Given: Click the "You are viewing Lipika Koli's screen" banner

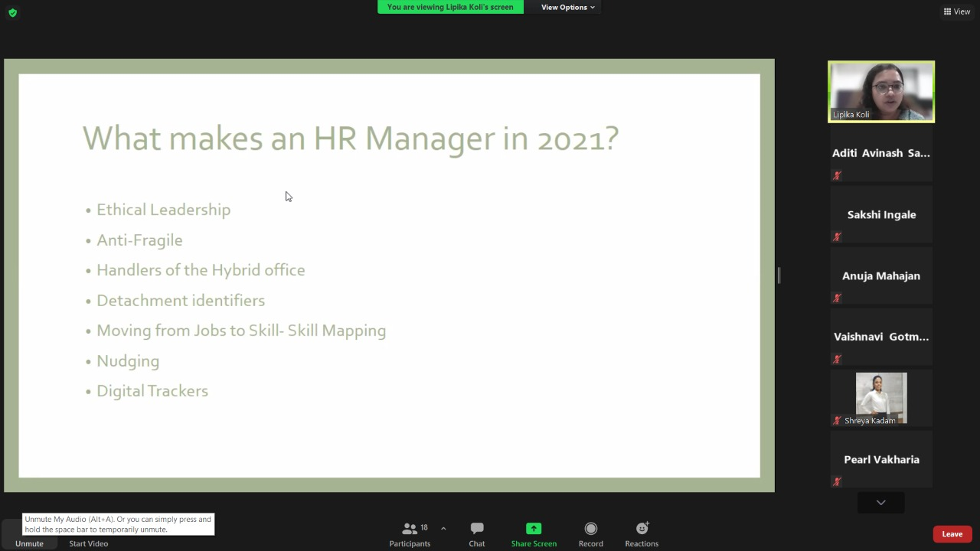Looking at the screenshot, I should (x=450, y=8).
